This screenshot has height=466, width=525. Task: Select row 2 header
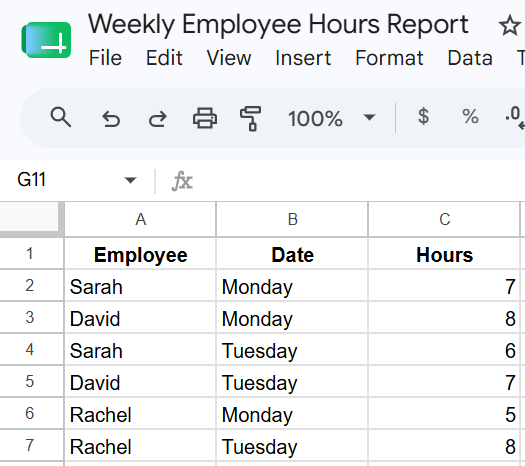pyautogui.click(x=31, y=286)
